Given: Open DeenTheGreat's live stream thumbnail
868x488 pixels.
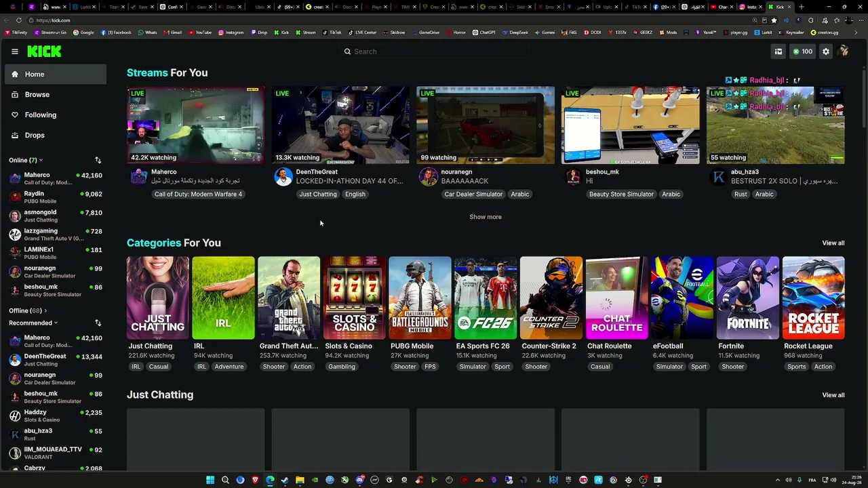Looking at the screenshot, I should (340, 125).
